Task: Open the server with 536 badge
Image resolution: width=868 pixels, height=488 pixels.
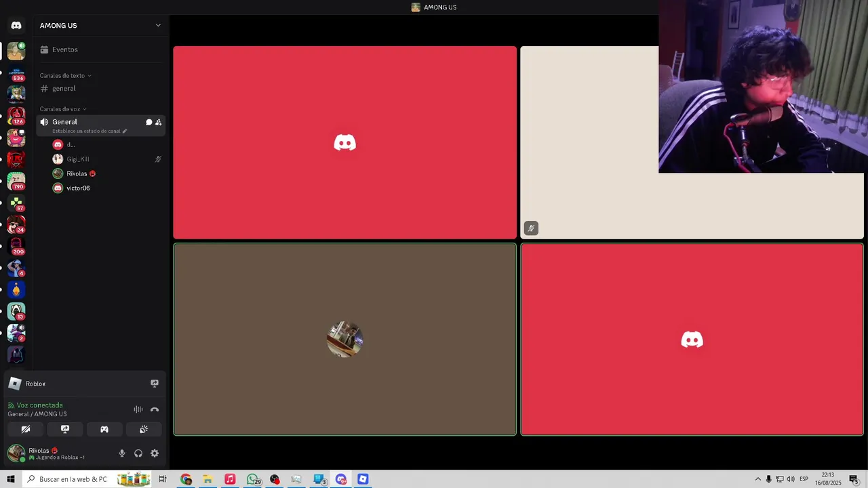Action: click(16, 73)
